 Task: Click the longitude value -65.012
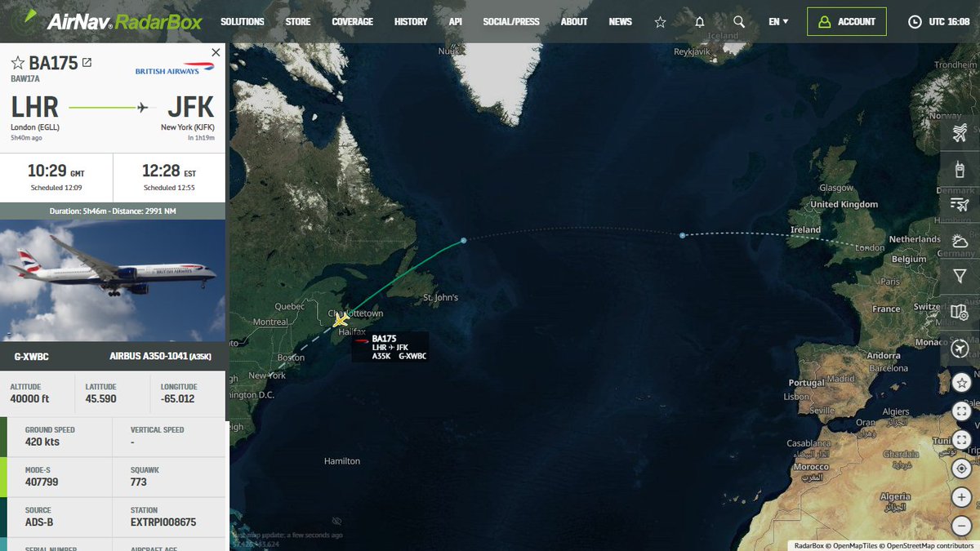[x=178, y=399]
